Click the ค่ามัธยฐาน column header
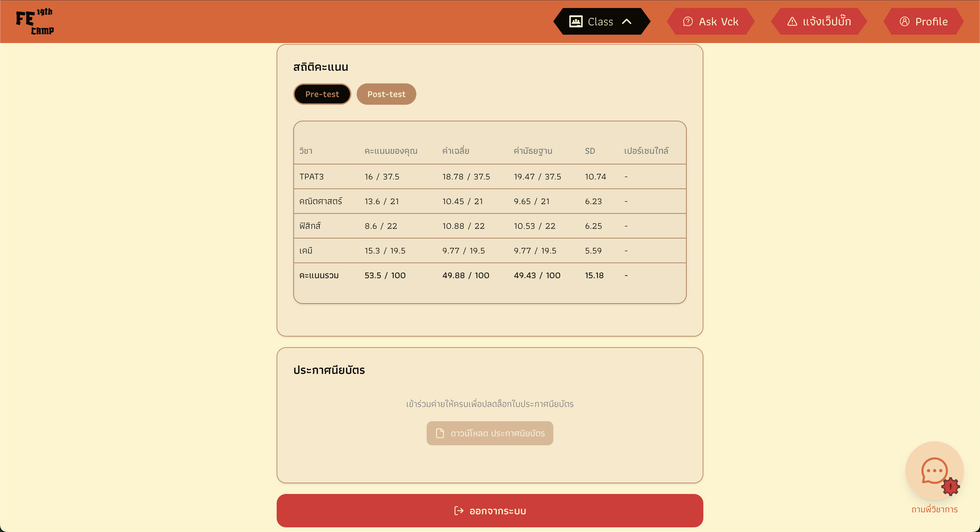 point(533,151)
